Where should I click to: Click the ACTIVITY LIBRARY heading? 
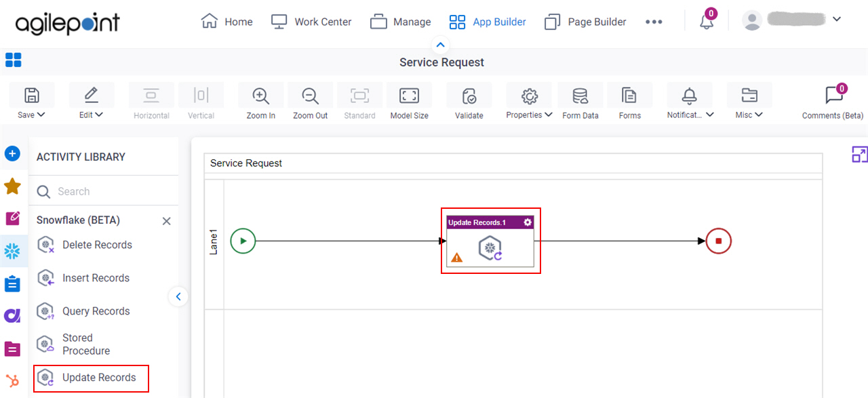tap(81, 157)
